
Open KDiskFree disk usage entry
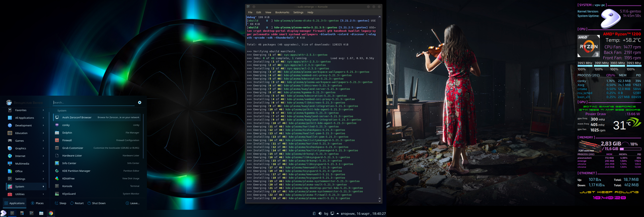(98, 178)
